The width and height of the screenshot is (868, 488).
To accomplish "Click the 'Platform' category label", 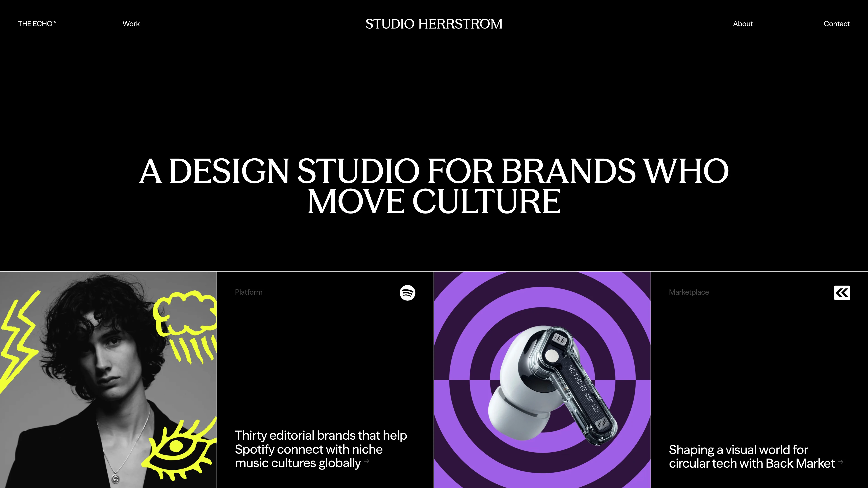I will pyautogui.click(x=249, y=292).
